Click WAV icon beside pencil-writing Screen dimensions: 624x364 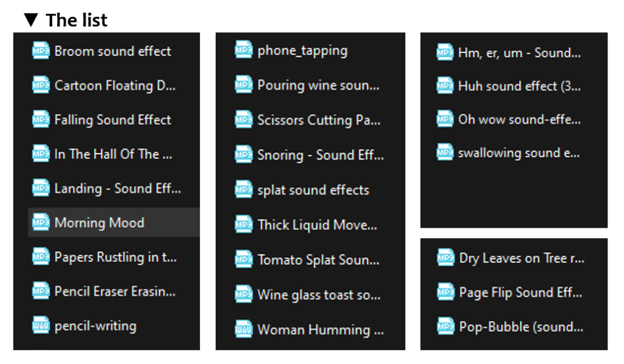pyautogui.click(x=41, y=326)
